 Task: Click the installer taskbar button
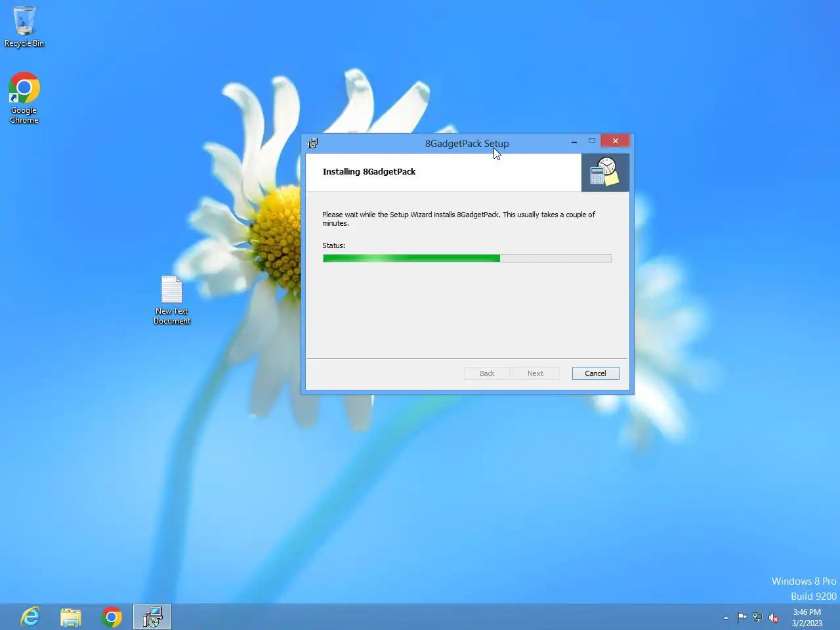[x=152, y=617]
